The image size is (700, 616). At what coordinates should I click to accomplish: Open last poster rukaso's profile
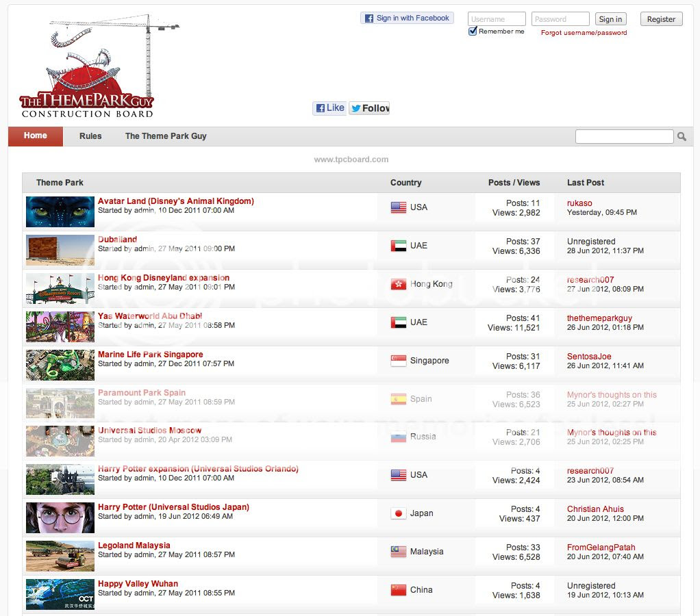[x=579, y=203]
